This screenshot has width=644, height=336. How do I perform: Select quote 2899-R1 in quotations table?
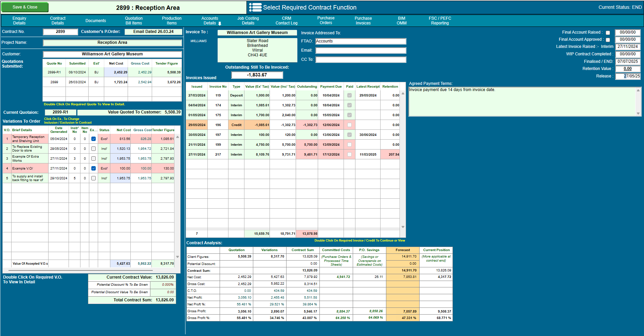click(x=112, y=72)
